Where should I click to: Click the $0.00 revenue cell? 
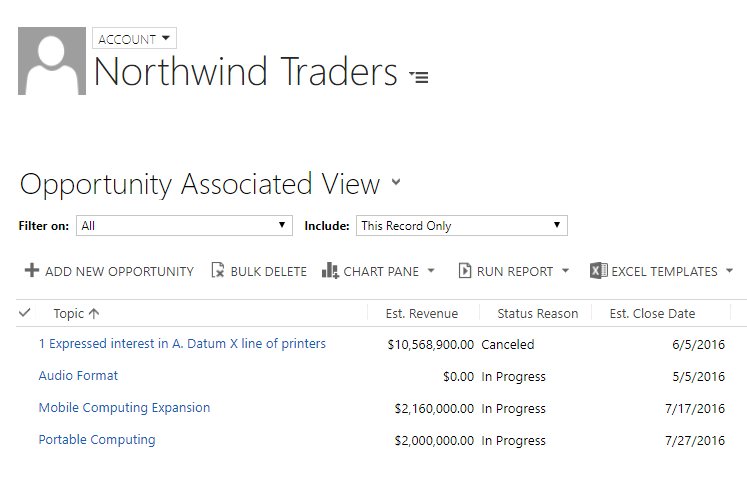(x=459, y=377)
